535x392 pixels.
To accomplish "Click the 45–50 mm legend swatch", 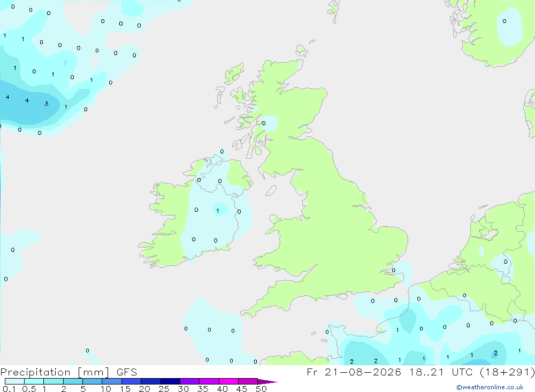I will tap(248, 381).
